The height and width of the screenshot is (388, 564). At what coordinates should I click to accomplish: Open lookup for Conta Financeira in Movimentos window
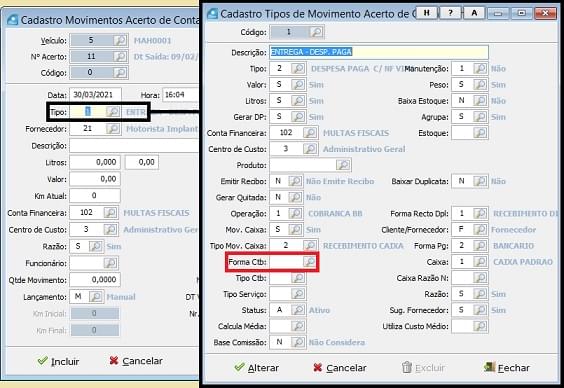pyautogui.click(x=110, y=213)
